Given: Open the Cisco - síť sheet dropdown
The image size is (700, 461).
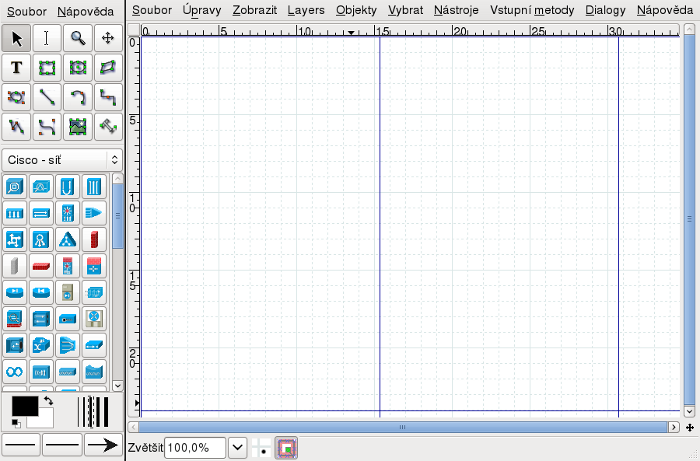Looking at the screenshot, I should point(61,159).
